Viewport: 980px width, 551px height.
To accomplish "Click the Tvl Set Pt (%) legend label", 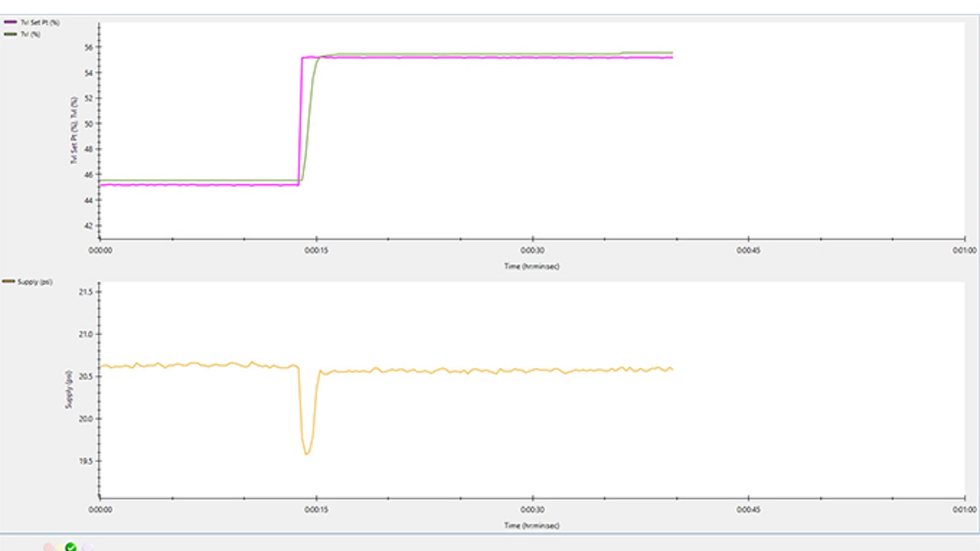I will click(40, 22).
